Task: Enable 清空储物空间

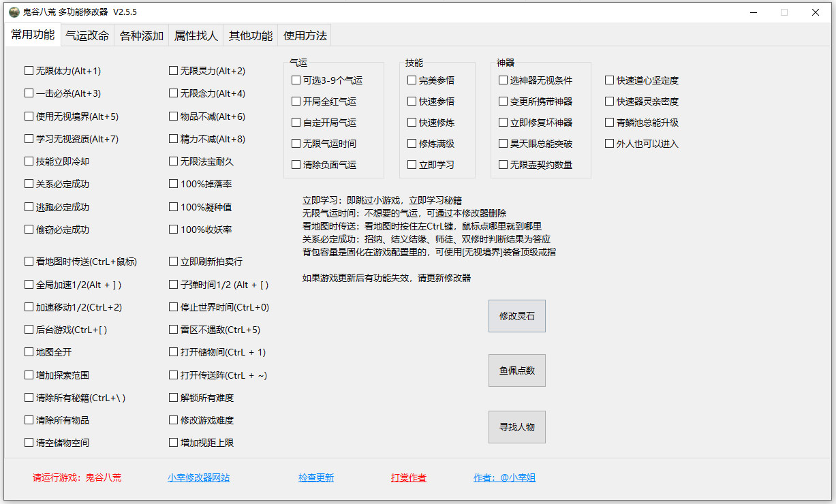Action: [x=29, y=442]
